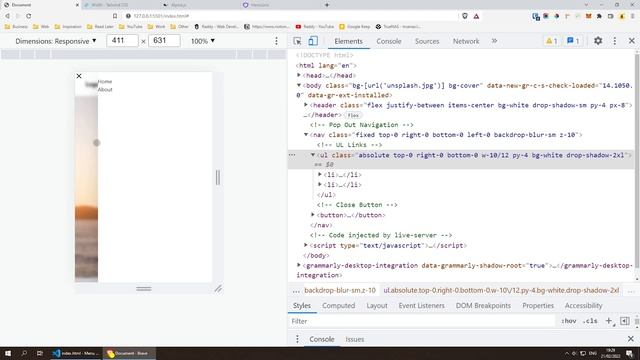This screenshot has height=360, width=640.
Task: Open the Properties tab
Action: 538,306
